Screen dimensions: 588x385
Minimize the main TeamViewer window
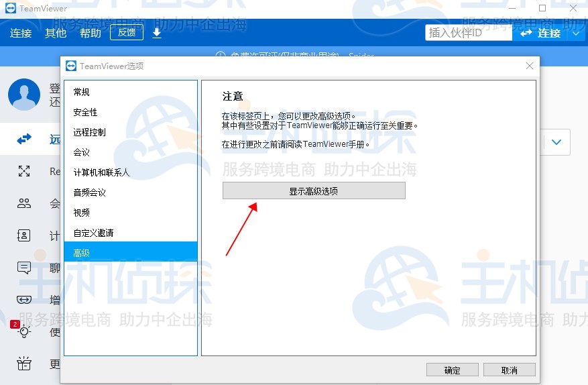(x=512, y=8)
